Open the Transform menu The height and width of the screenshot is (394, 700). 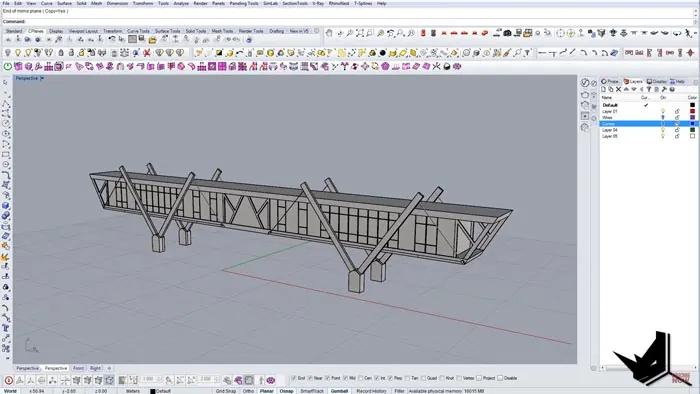143,3
